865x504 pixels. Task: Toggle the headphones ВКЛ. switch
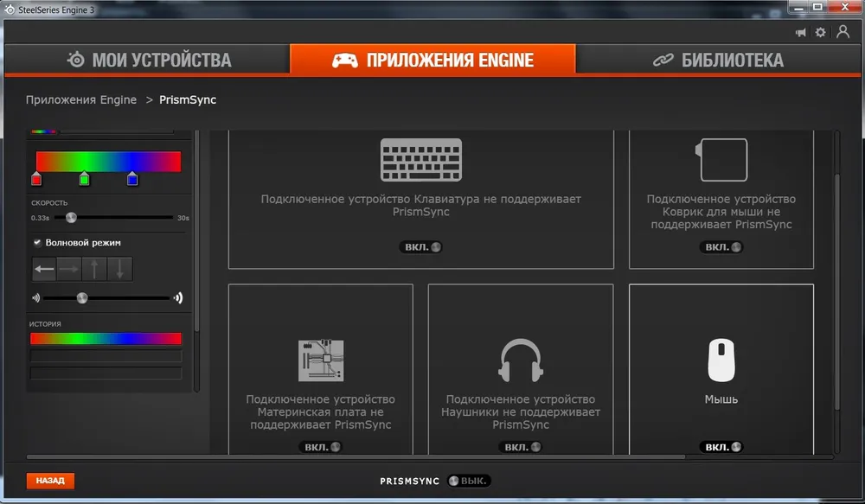[x=521, y=447]
